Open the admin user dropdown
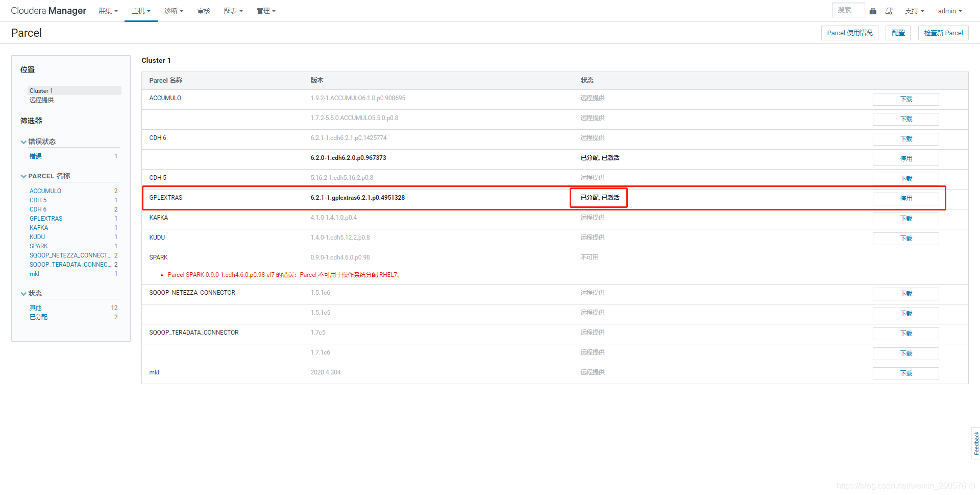This screenshot has width=980, height=495. [x=950, y=11]
